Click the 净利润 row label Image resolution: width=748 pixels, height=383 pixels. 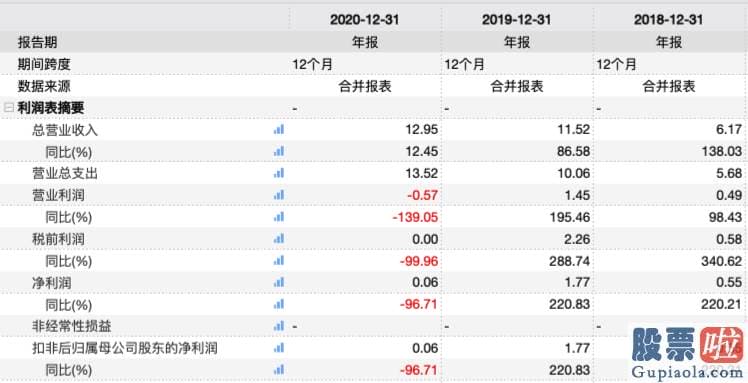tap(52, 283)
